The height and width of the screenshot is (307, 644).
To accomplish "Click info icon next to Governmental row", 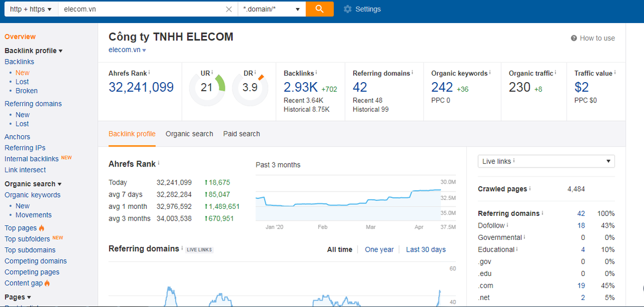I will (x=524, y=237).
